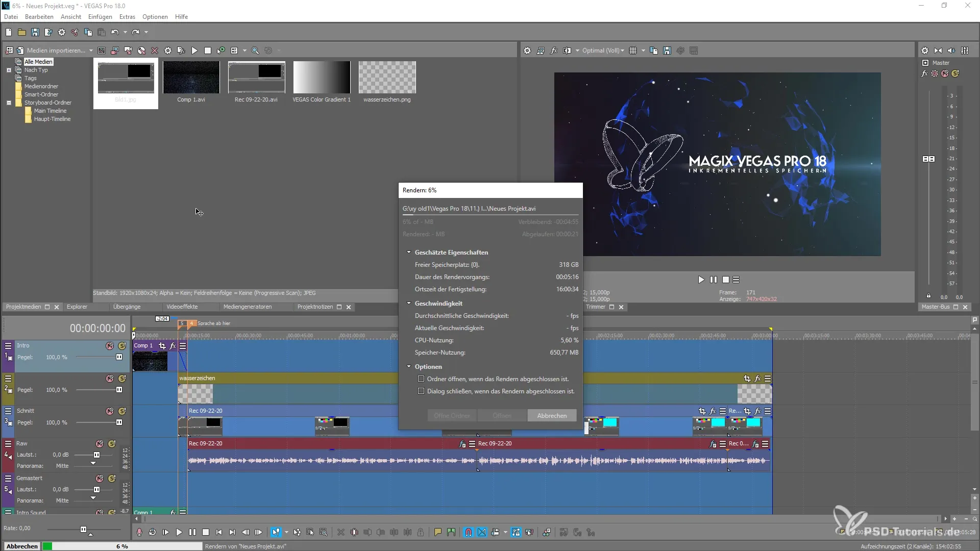Viewport: 980px width, 551px height.
Task: Open project properties gear in the main toolbar
Action: pyautogui.click(x=62, y=32)
